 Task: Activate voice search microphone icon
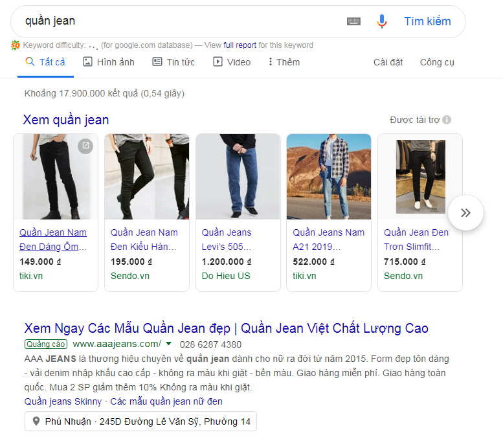tap(382, 21)
